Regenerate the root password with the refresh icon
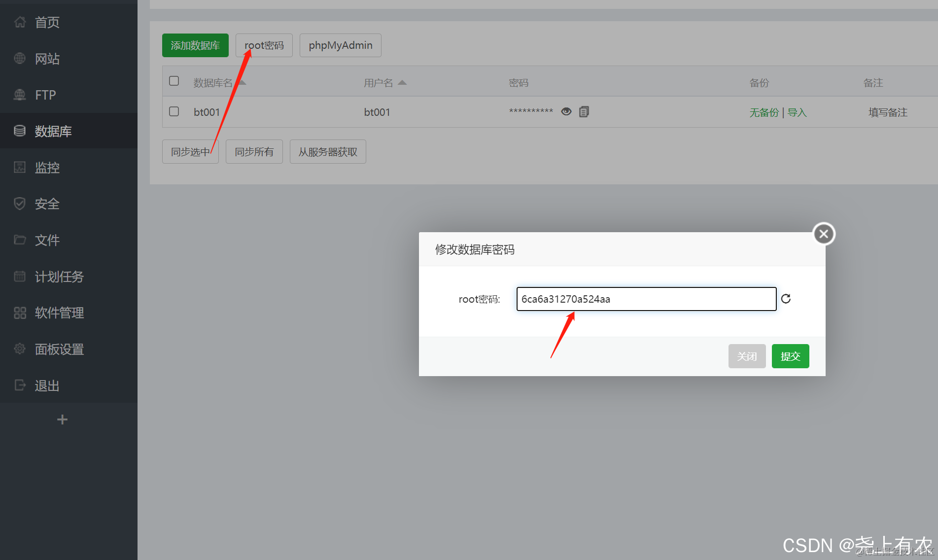 [786, 299]
